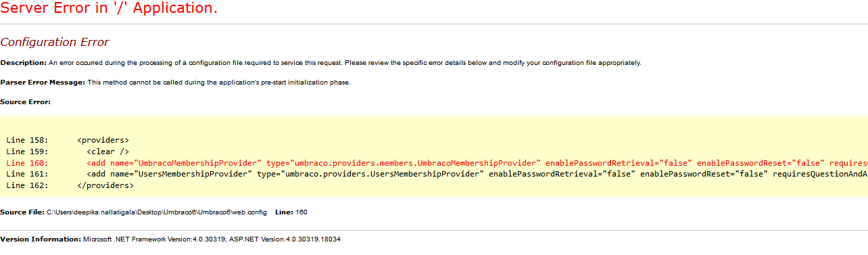Screen dimensions: 868x255
Task: Click the <clear /> tag in source
Action: pos(107,152)
